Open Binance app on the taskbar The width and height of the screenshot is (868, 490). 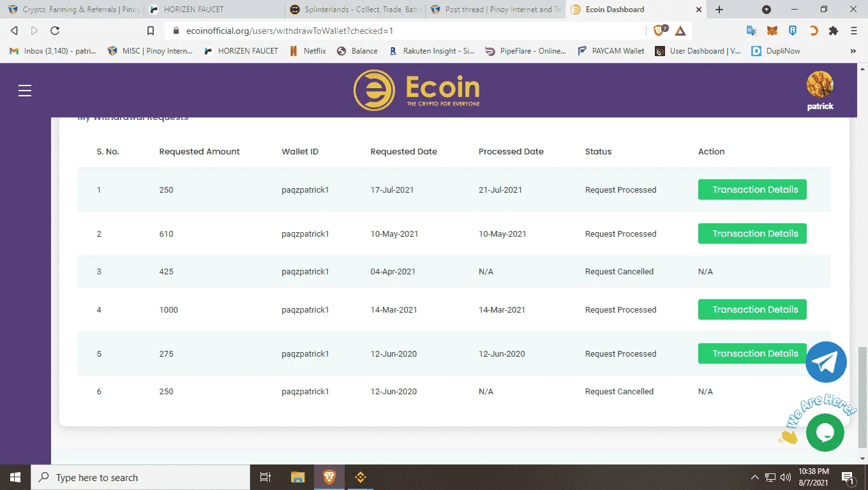pos(360,477)
